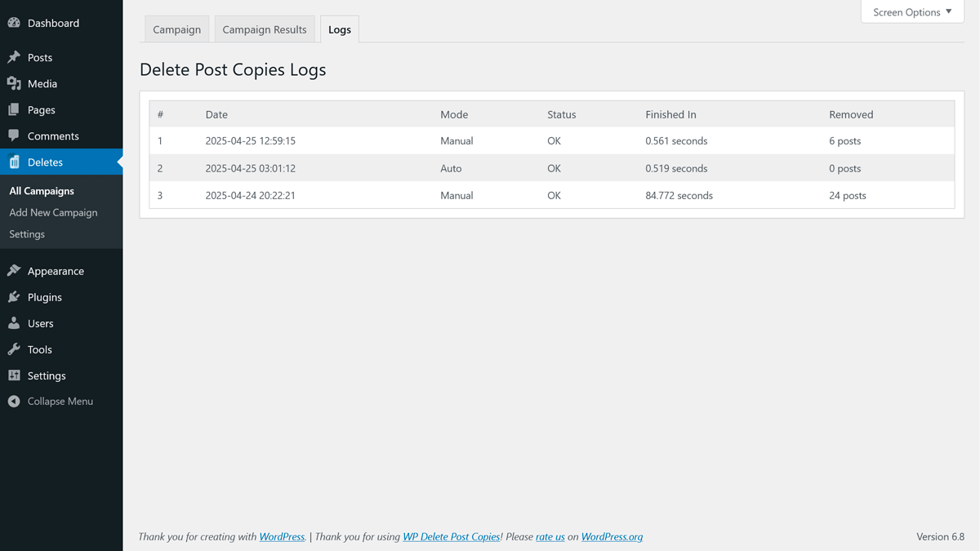Visit the WordPress.org footer link
This screenshot has width=980, height=551.
click(x=612, y=537)
